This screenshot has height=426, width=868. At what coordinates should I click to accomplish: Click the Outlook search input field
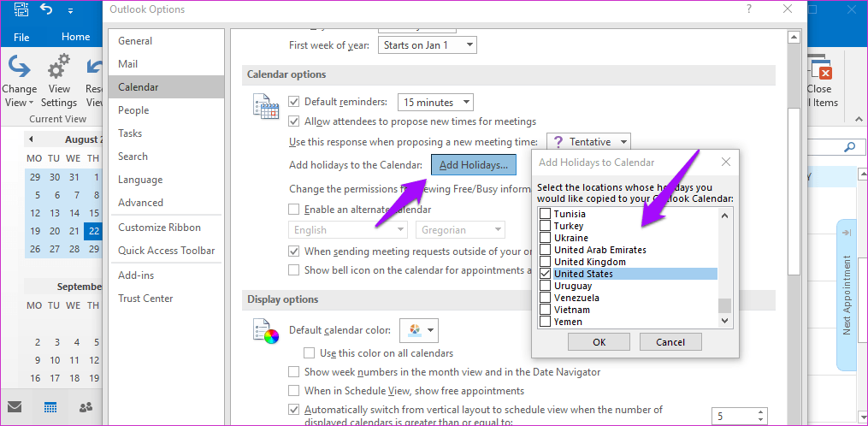click(824, 147)
